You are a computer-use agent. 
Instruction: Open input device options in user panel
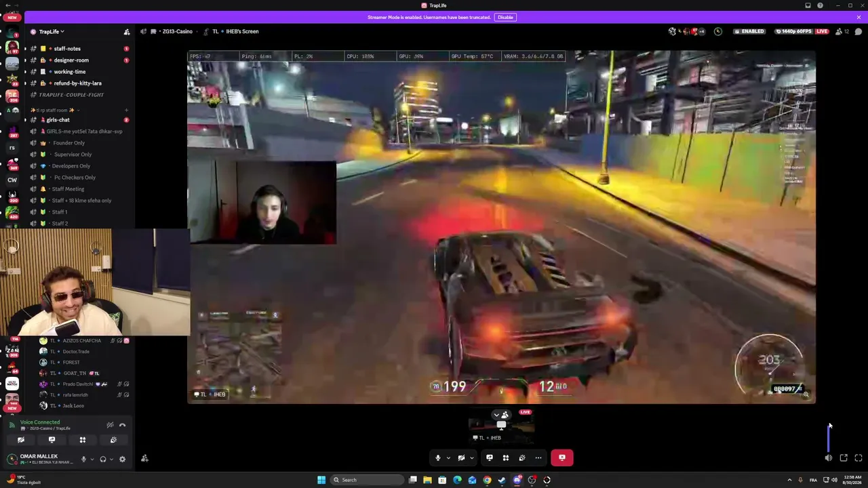92,460
